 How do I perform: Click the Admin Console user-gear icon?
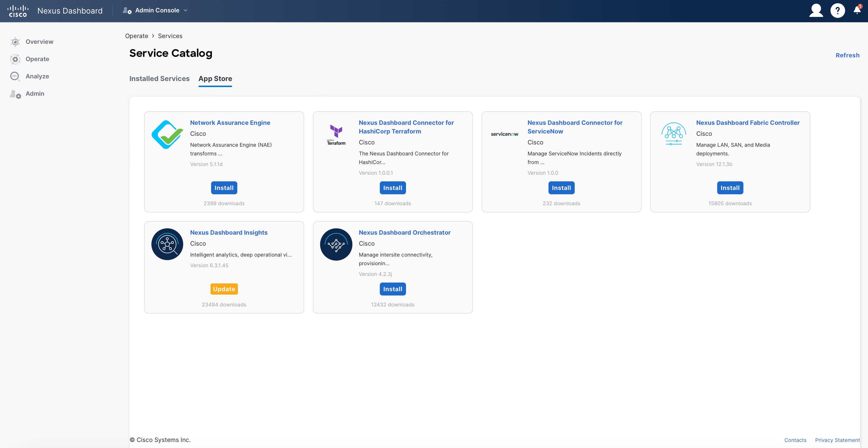point(127,10)
